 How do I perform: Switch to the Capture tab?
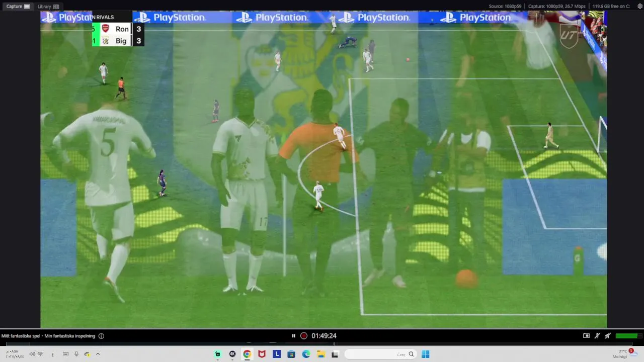coord(18,6)
